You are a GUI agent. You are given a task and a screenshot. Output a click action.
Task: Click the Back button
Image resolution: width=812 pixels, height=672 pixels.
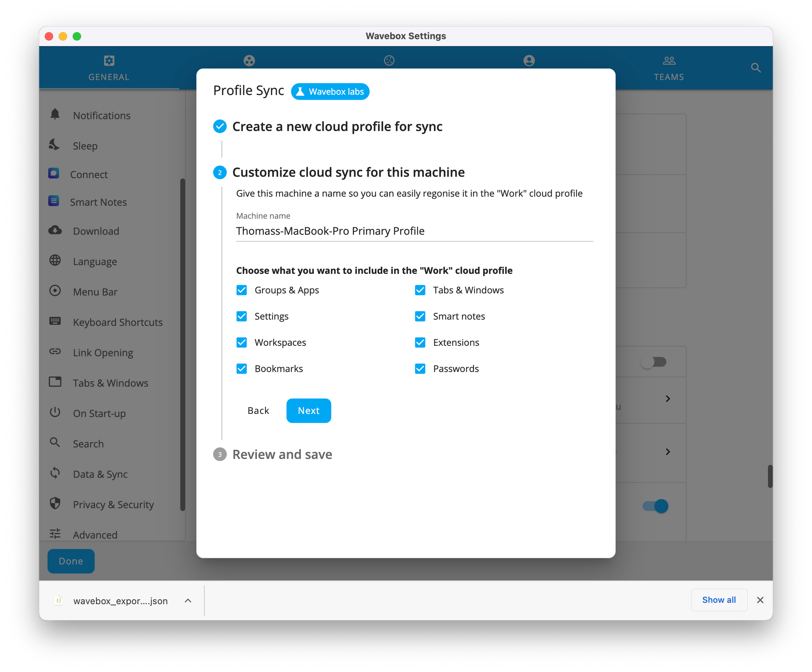[x=258, y=411]
